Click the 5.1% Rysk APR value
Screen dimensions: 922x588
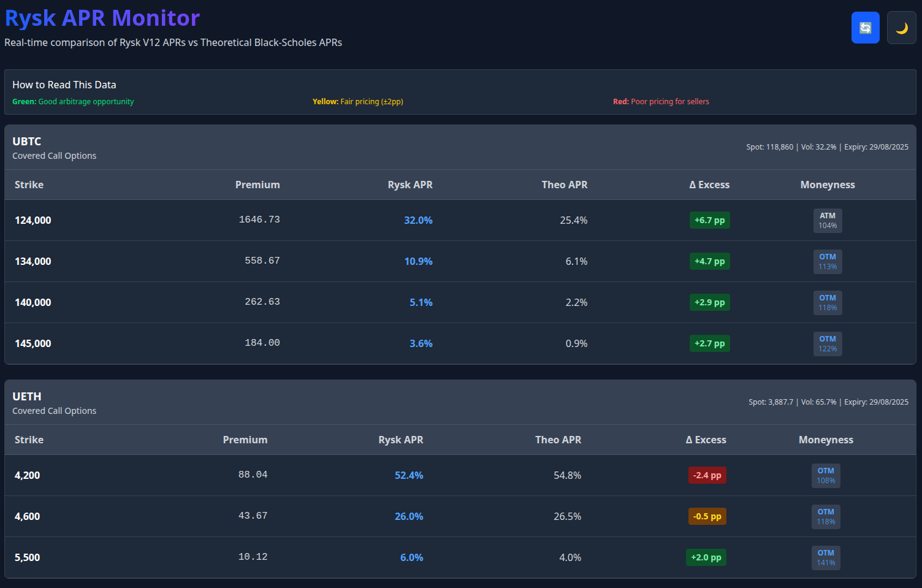(421, 302)
